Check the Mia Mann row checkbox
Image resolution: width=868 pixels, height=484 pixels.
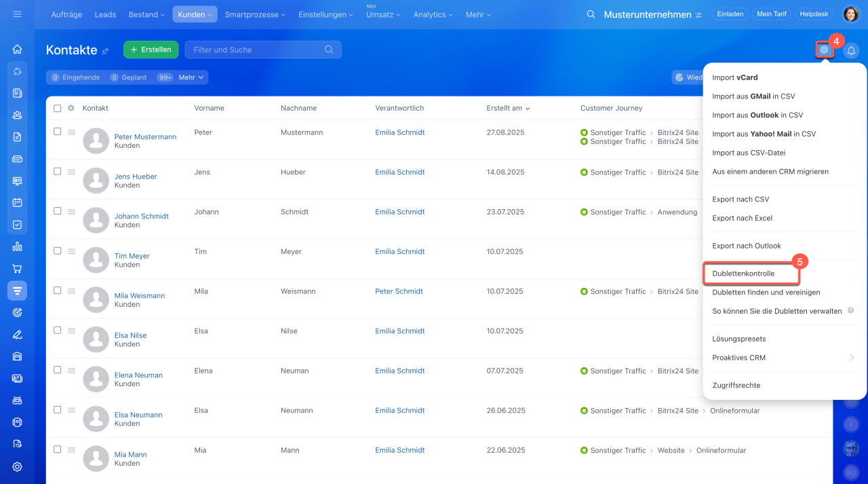[x=57, y=449]
